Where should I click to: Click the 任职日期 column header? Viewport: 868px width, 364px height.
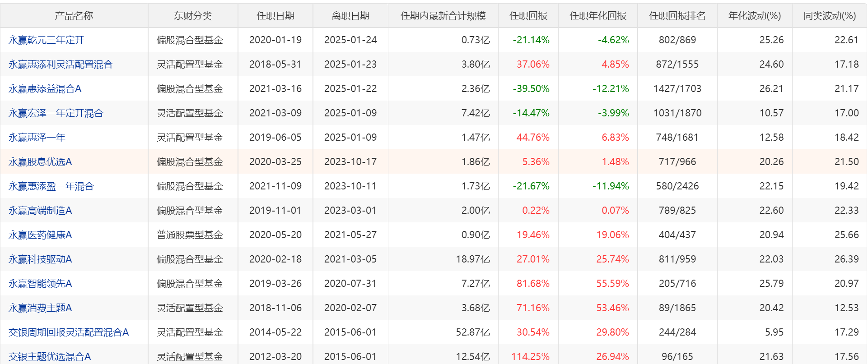tap(275, 16)
